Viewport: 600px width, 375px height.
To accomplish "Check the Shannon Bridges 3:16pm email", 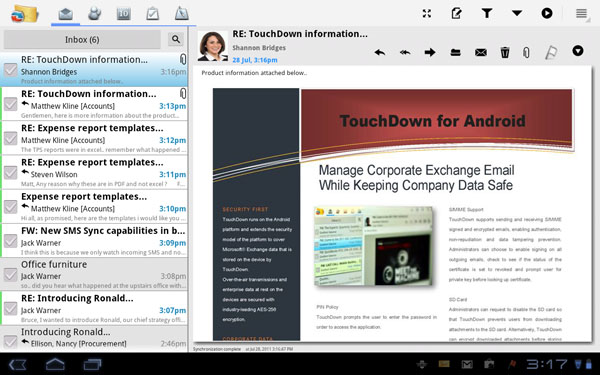I will point(10,70).
